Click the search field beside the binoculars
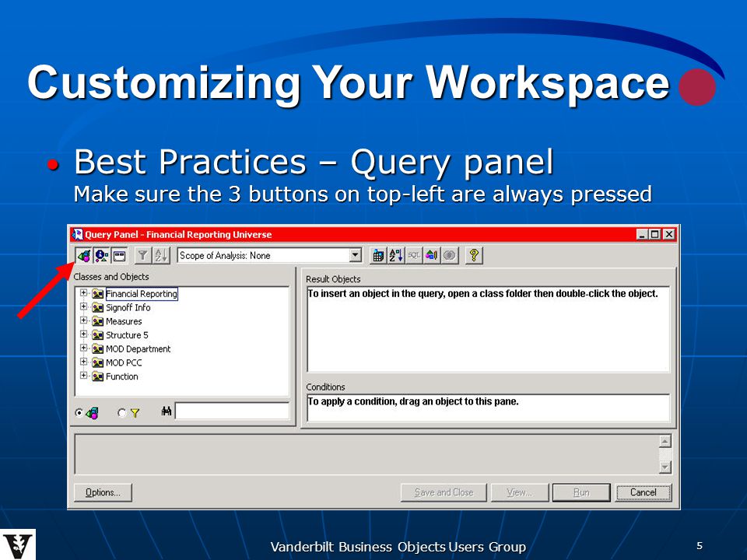This screenshot has width=747, height=560. 232,411
